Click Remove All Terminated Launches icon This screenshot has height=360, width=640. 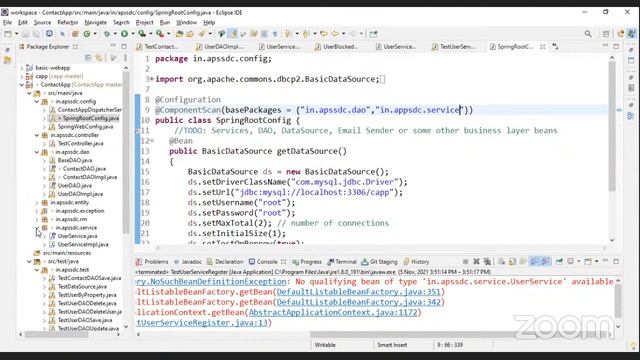[487, 262]
